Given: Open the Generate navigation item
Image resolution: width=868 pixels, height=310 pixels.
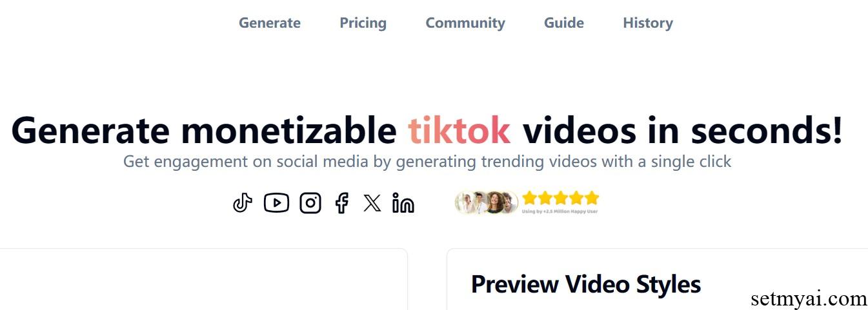Looking at the screenshot, I should [x=270, y=23].
